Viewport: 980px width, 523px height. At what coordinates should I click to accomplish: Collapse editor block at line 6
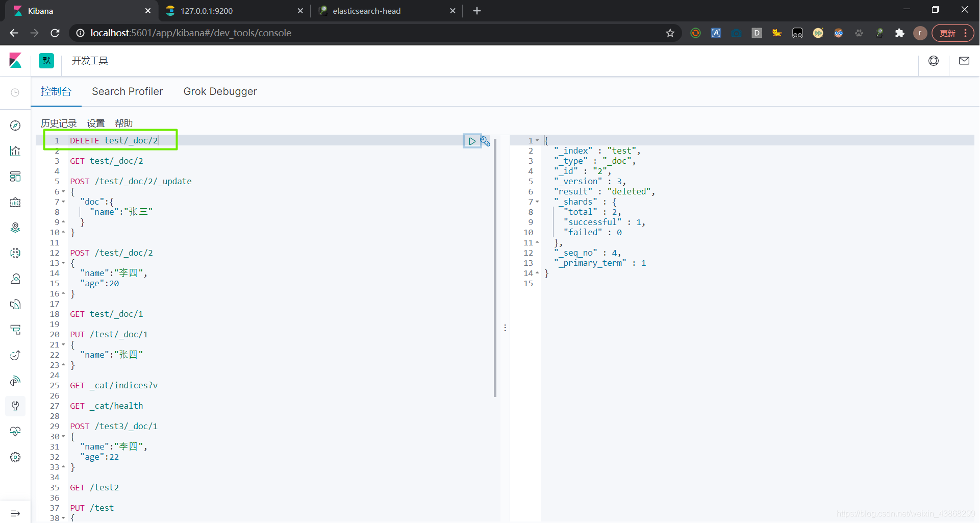point(63,192)
